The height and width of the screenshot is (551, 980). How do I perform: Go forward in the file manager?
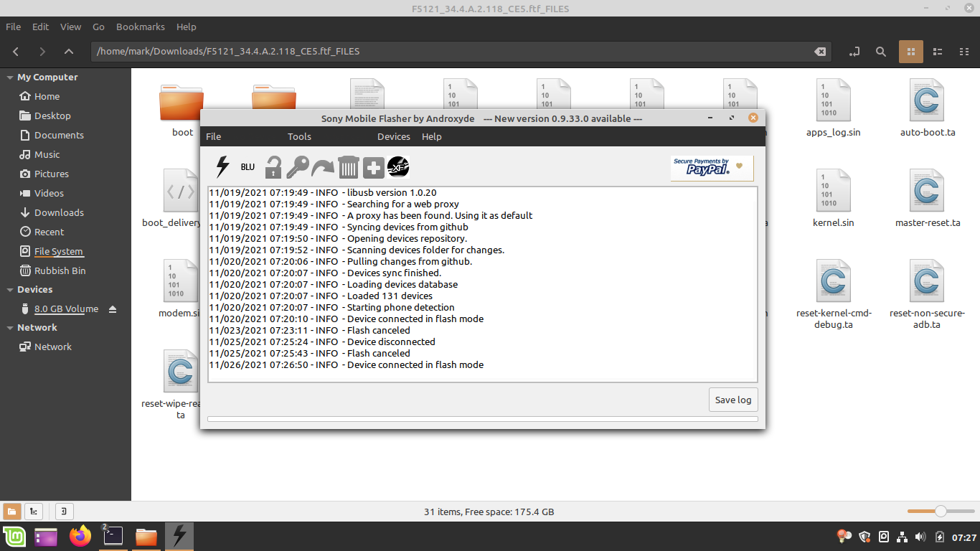[x=42, y=52]
